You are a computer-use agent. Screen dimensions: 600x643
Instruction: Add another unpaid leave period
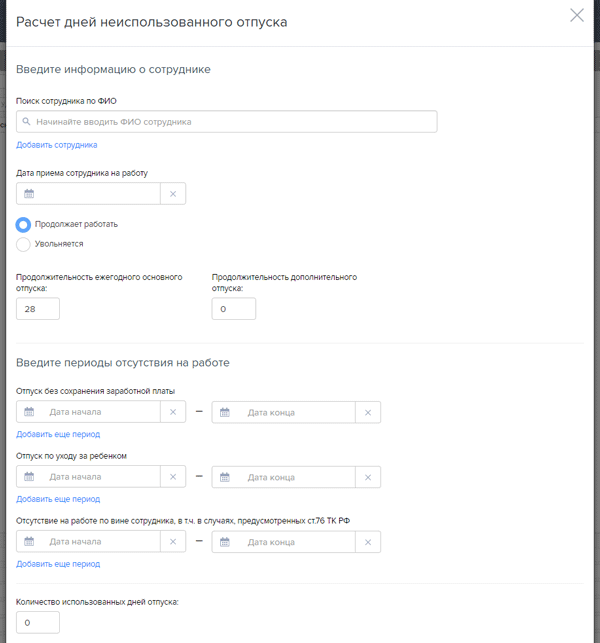click(x=58, y=434)
